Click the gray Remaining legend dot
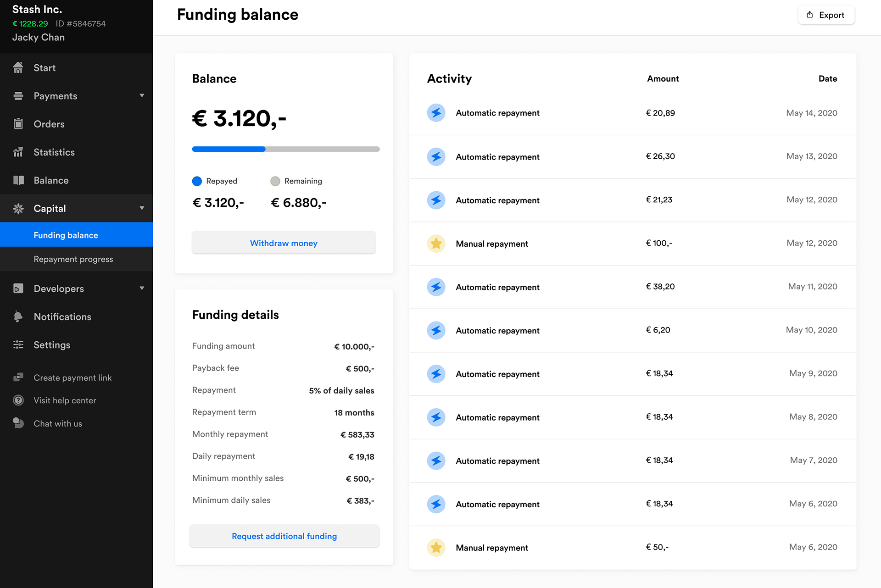Screen dimensions: 881x588 [275, 181]
